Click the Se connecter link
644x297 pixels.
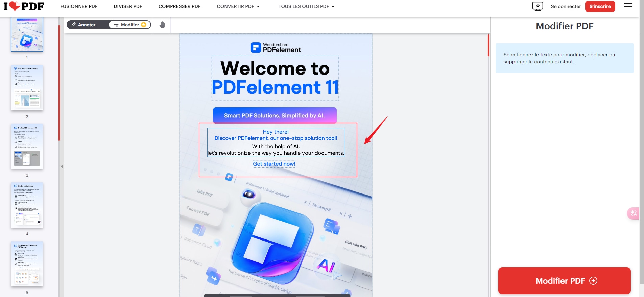566,6
